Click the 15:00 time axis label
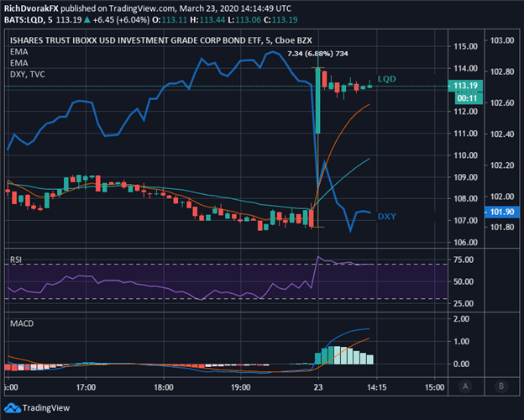The image size is (524, 420). coord(434,387)
